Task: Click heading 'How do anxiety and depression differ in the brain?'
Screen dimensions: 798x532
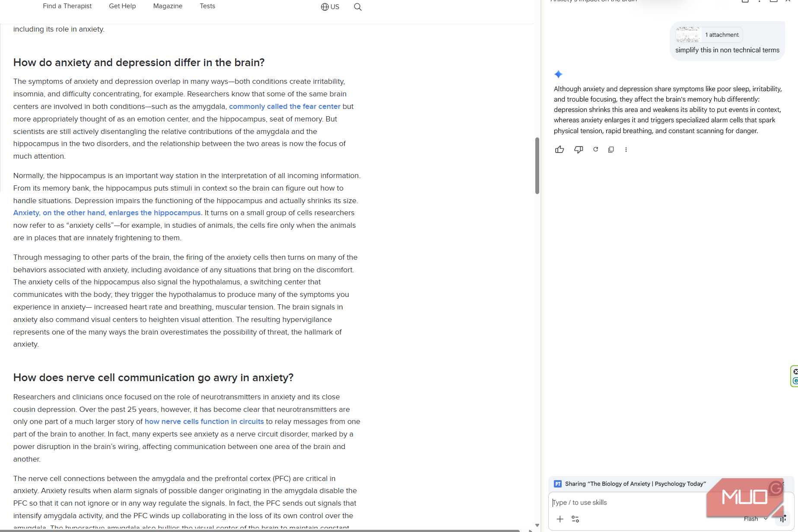Action: 139,63
